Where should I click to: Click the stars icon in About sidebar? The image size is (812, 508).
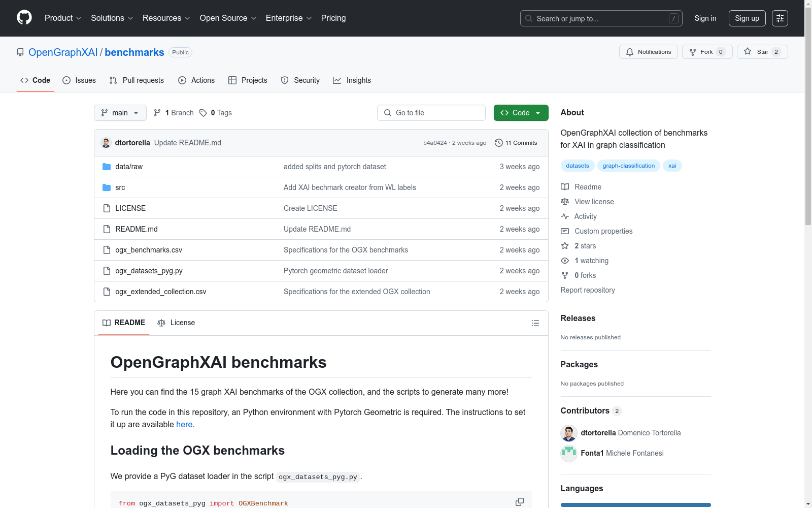point(565,246)
